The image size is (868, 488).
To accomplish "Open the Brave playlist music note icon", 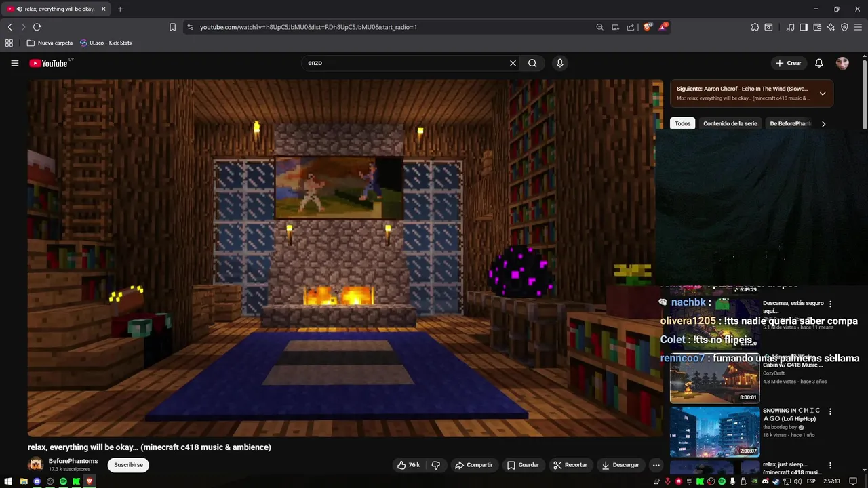I will pyautogui.click(x=790, y=27).
